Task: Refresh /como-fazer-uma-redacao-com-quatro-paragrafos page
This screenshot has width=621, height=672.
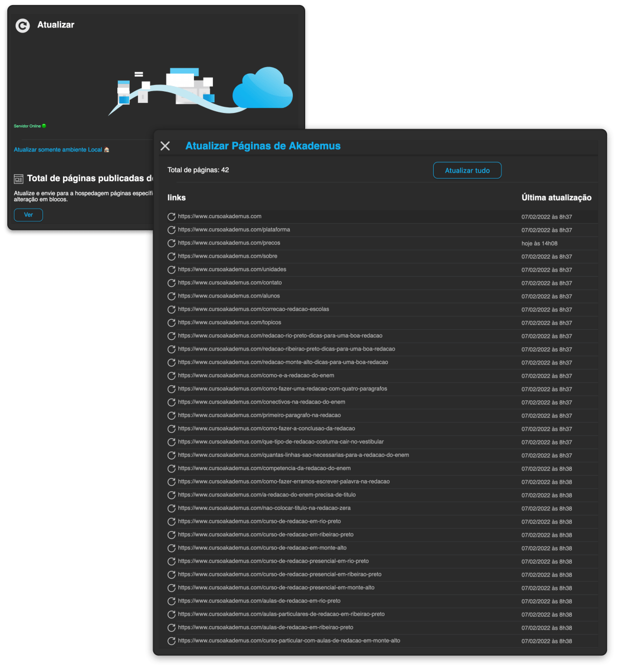Action: [172, 389]
